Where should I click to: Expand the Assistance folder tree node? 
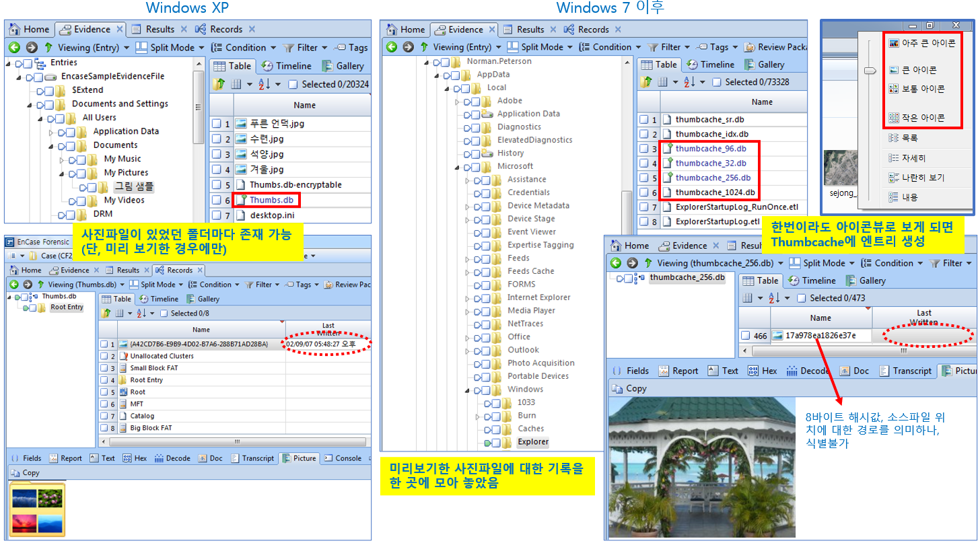click(466, 180)
